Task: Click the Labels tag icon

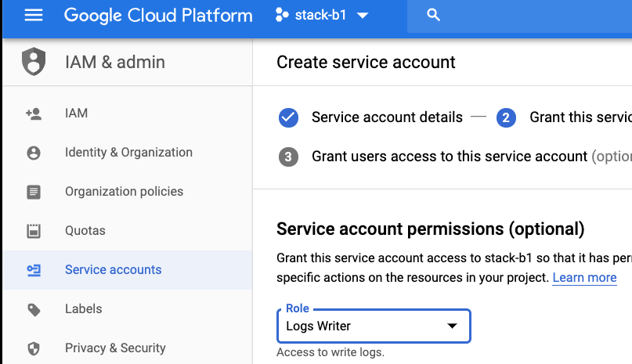Action: pos(34,309)
